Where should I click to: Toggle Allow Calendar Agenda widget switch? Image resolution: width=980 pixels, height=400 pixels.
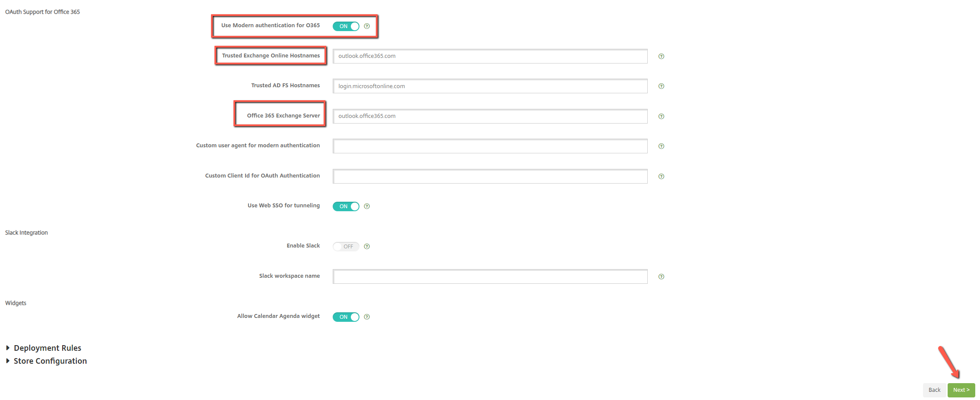coord(346,317)
